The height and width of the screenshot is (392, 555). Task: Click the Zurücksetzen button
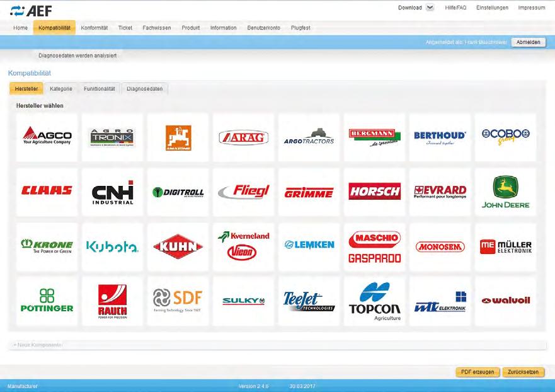click(x=523, y=372)
